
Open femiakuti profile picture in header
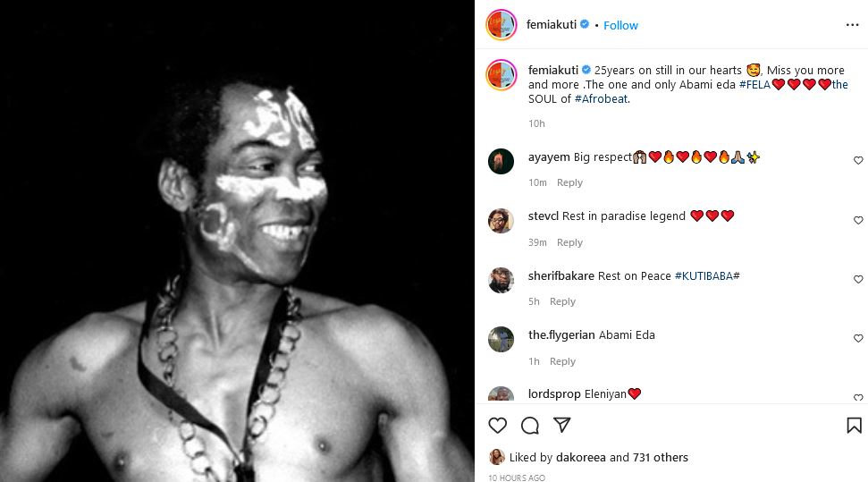[x=501, y=25]
